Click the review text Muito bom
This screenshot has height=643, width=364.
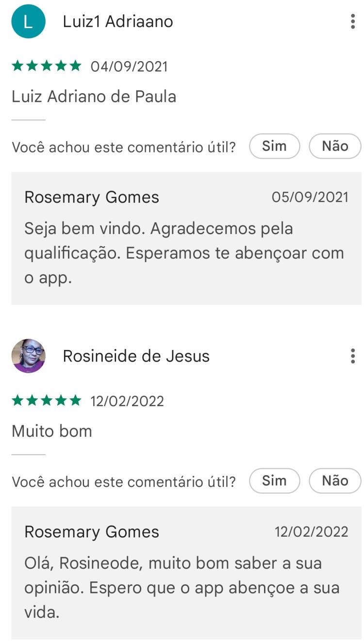(x=52, y=431)
